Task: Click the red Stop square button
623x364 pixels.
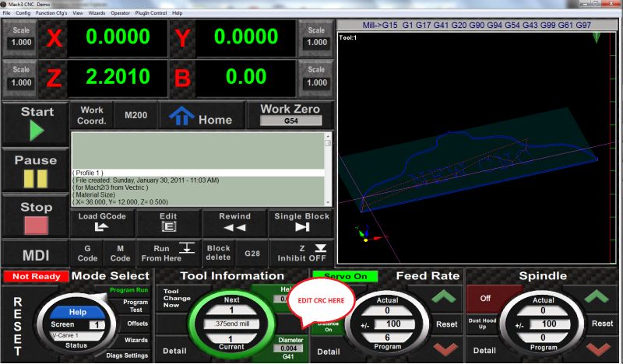Action: tap(36, 226)
